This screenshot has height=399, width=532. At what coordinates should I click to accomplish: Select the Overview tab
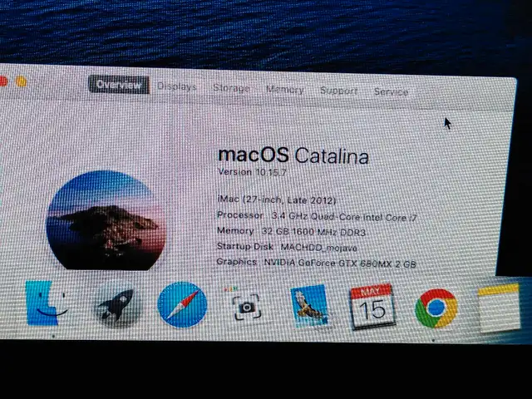(118, 85)
